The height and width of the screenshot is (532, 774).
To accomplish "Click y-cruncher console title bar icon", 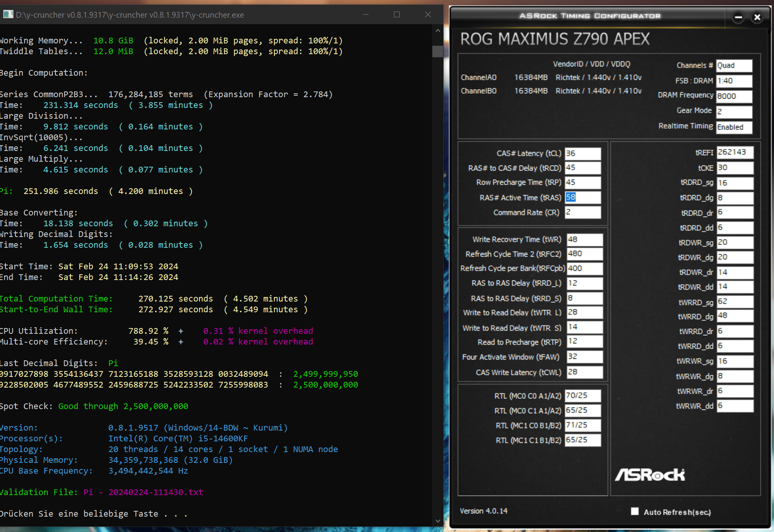I will pos(8,15).
